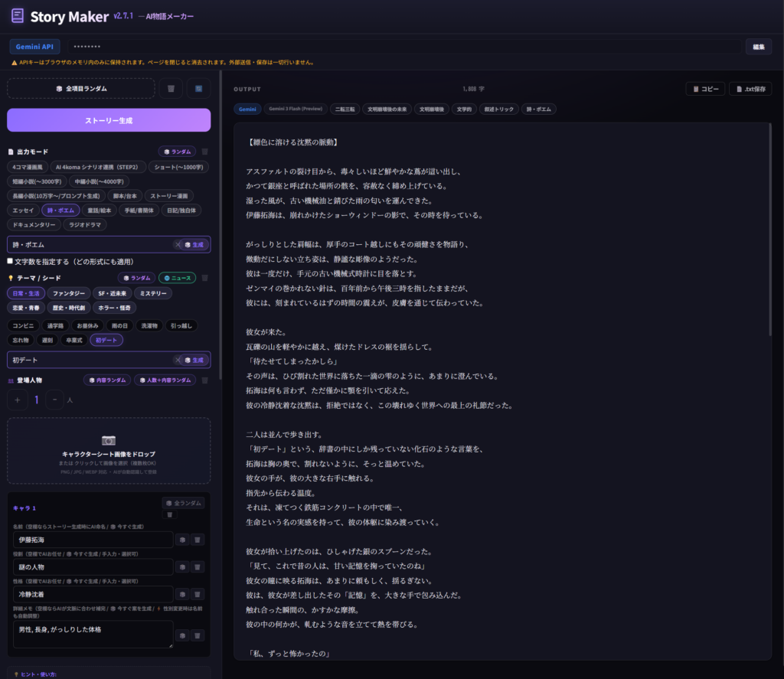Select the Gemini API tab at the top
This screenshot has width=784, height=679.
pyautogui.click(x=34, y=46)
